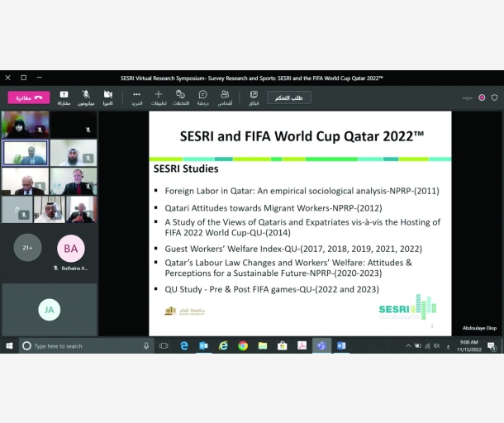Screen dimensions: 504x423
Task: Select the JA participant avatar tile
Action: [x=49, y=309]
